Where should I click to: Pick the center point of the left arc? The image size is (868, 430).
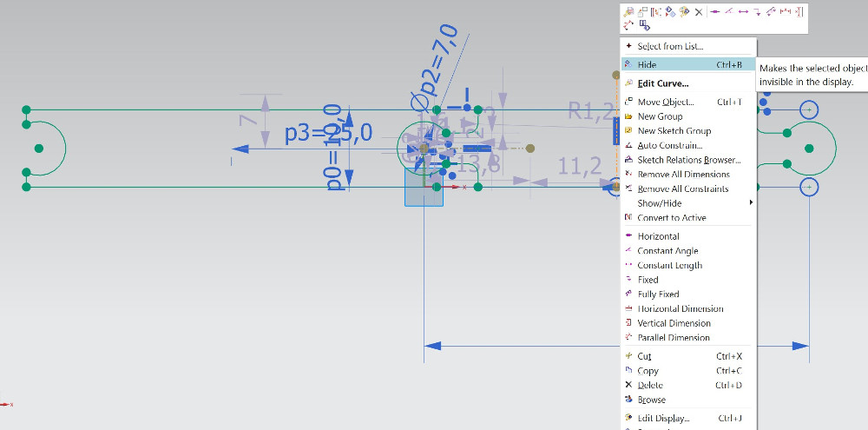click(x=39, y=148)
